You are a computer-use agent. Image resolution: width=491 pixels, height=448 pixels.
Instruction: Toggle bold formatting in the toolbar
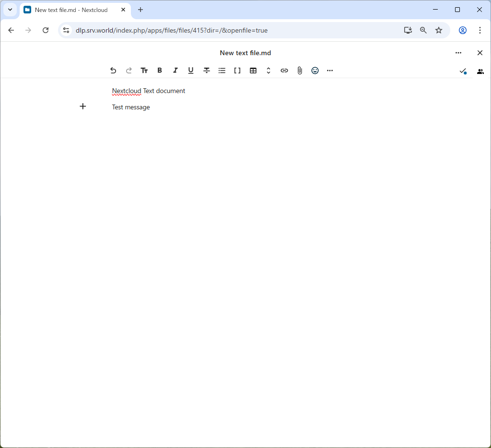(160, 71)
